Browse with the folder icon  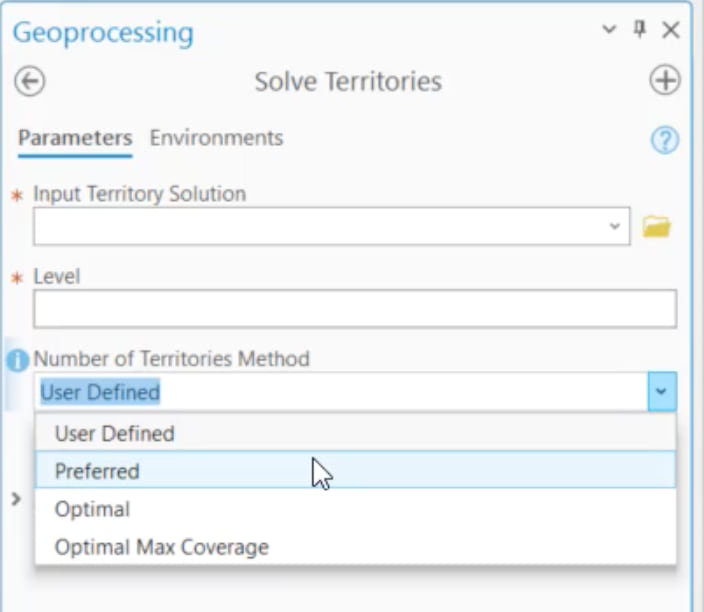pyautogui.click(x=656, y=227)
